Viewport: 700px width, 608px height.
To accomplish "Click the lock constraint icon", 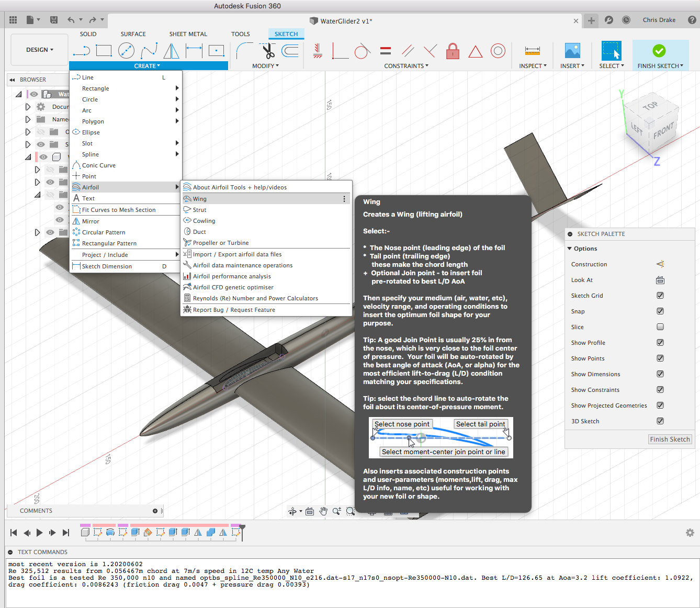I will [x=453, y=51].
